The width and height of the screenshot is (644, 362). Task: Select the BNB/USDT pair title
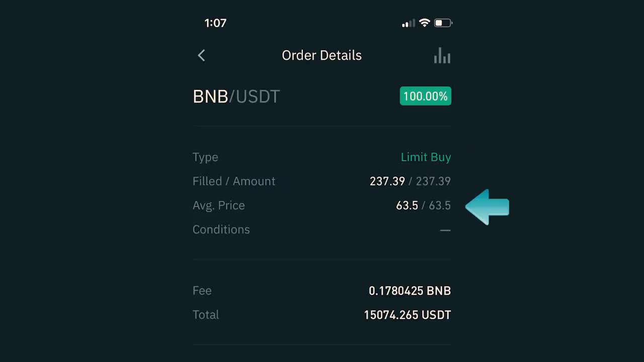coord(236,97)
